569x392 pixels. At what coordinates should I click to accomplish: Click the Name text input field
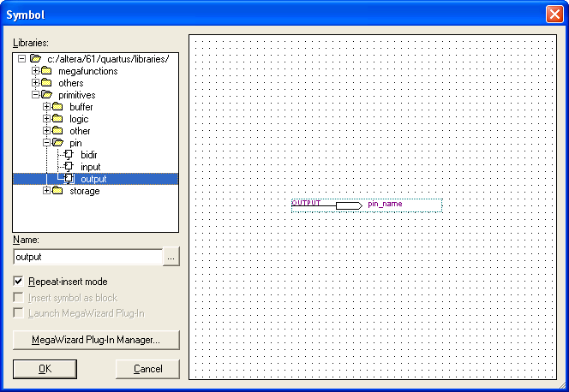click(87, 257)
